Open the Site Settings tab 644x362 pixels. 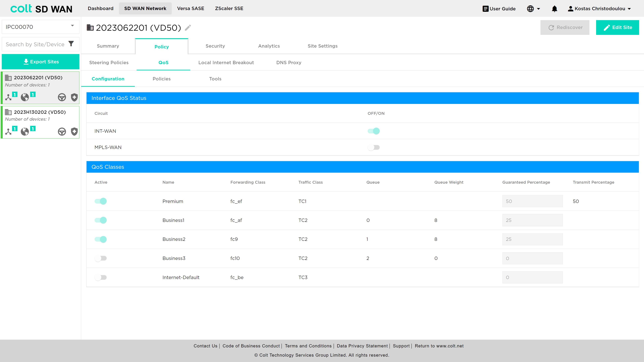323,46
